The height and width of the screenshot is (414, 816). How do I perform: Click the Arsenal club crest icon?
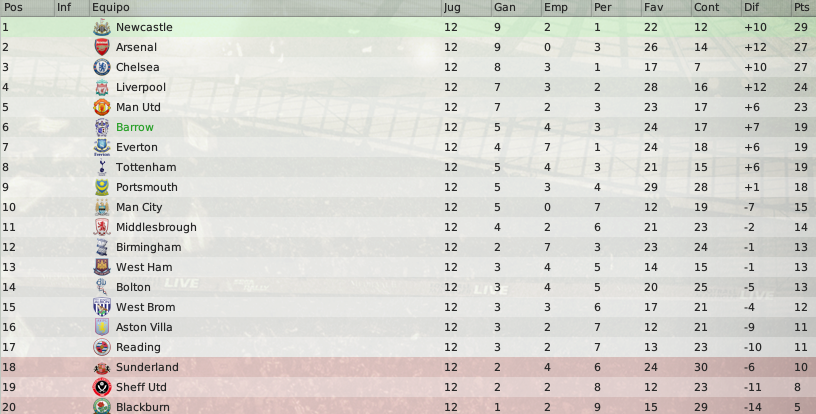[102, 47]
